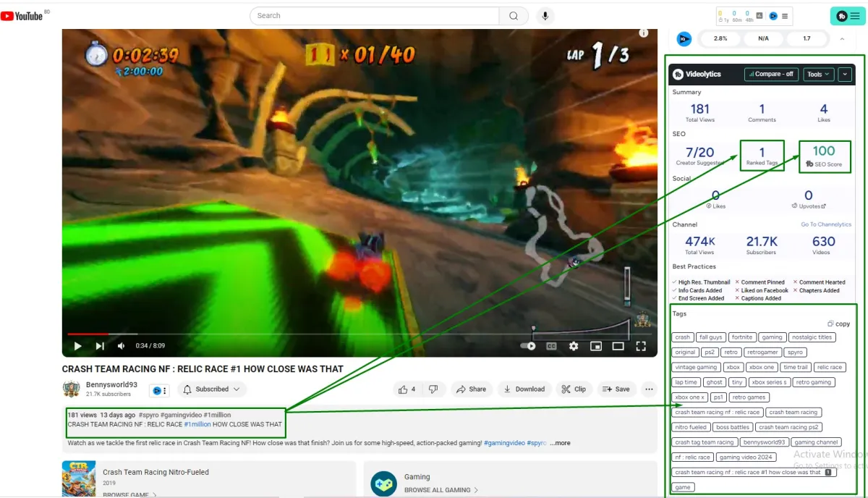This screenshot has width=868, height=498.
Task: Click the video info icon
Action: click(x=644, y=33)
